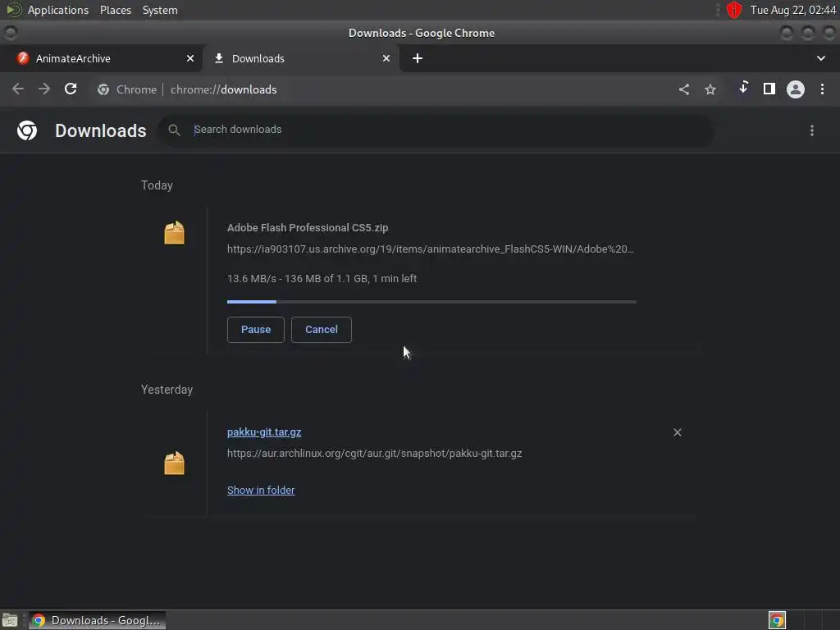Click the Adobe Flash download progress bar
Viewport: 840px width, 630px height.
click(431, 302)
